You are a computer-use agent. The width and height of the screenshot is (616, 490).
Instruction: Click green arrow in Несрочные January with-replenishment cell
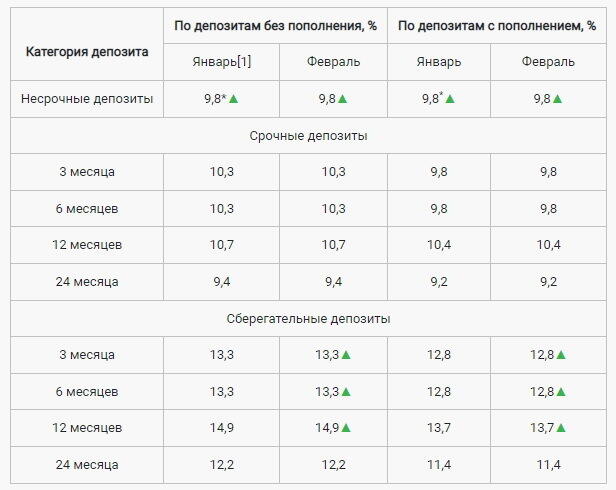pos(450,99)
